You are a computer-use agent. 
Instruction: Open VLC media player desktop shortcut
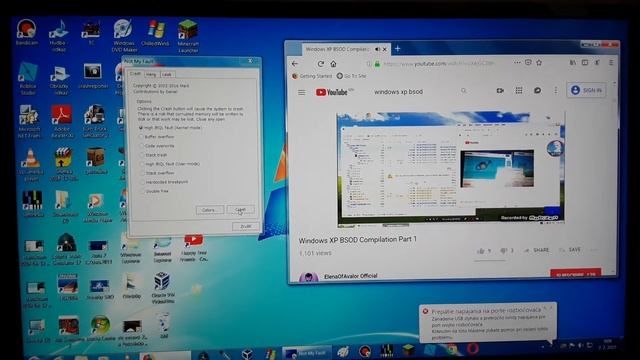click(30, 164)
